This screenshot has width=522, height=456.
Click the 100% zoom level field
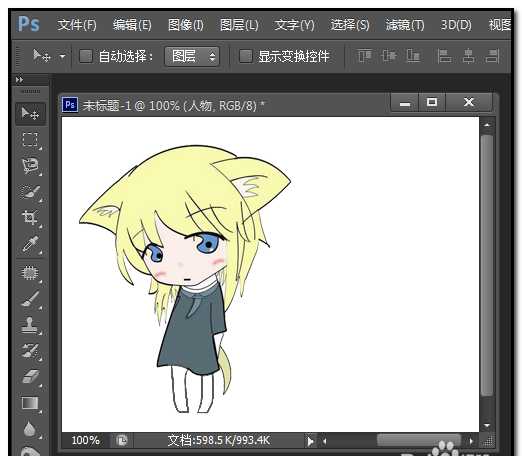(x=86, y=440)
